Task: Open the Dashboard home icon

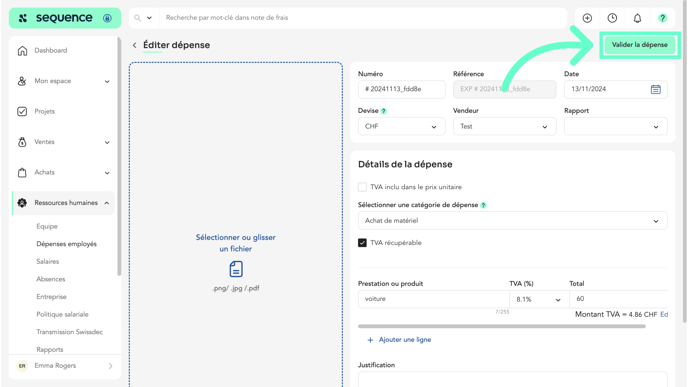Action: (x=22, y=50)
